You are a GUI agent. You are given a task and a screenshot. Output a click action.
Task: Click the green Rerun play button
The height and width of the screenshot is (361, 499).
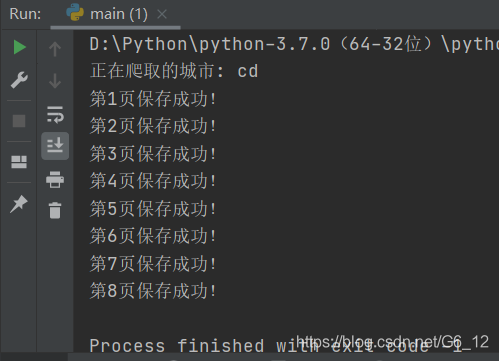[x=19, y=47]
